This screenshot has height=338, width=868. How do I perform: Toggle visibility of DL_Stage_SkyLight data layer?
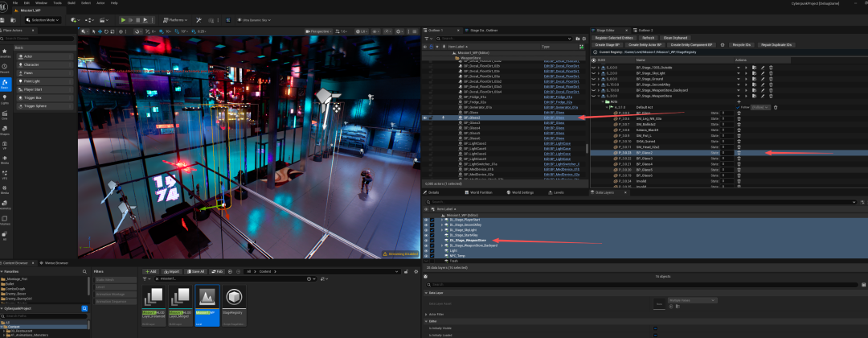pos(426,230)
